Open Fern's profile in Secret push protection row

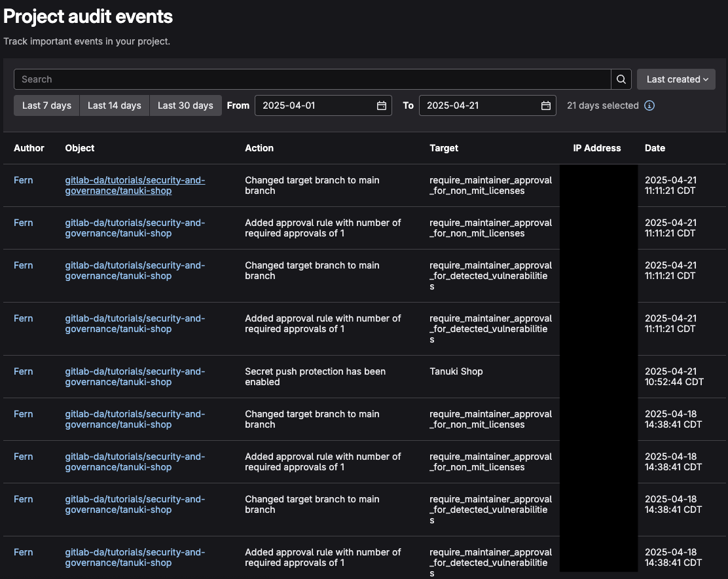(24, 371)
